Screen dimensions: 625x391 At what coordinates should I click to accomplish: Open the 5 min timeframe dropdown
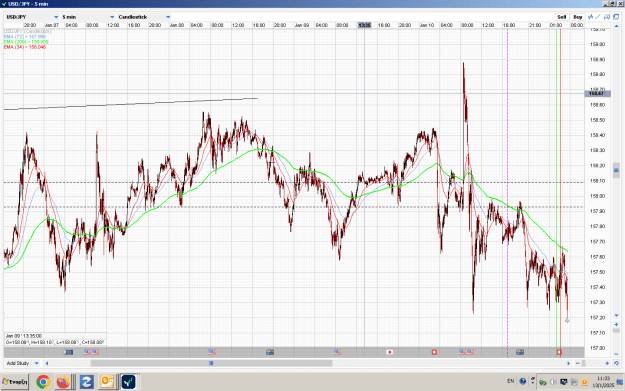click(x=88, y=17)
